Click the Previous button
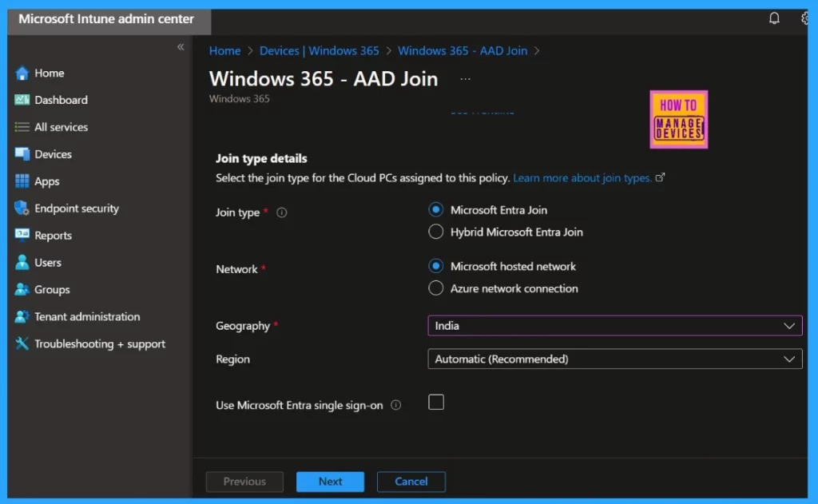Image resolution: width=818 pixels, height=504 pixels. click(244, 482)
